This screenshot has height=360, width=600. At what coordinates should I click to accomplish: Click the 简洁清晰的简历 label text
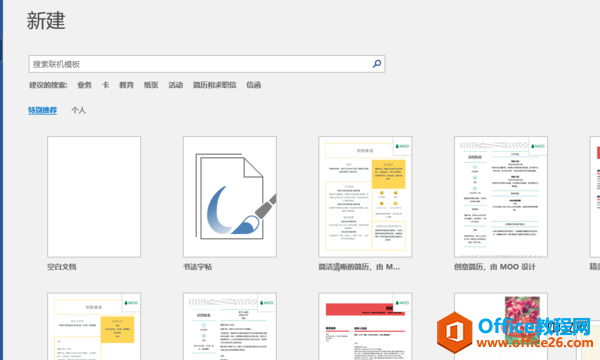pyautogui.click(x=359, y=267)
